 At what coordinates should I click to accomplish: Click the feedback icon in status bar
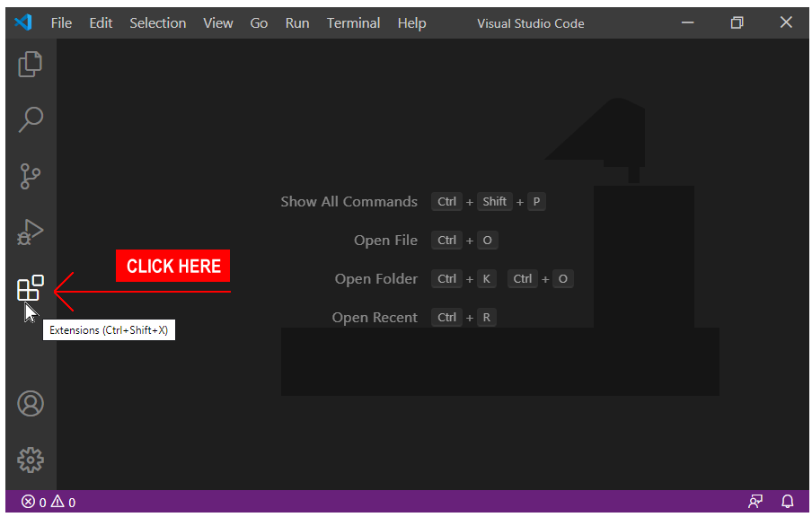[755, 502]
